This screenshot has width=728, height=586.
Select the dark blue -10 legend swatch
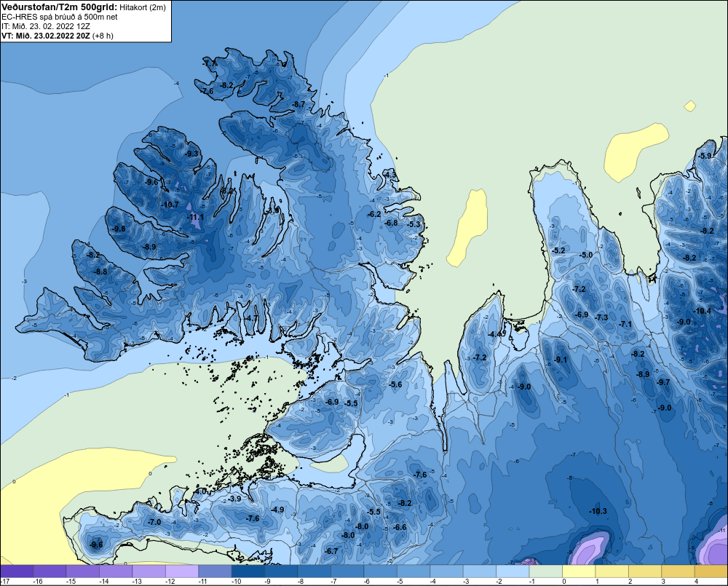click(248, 571)
